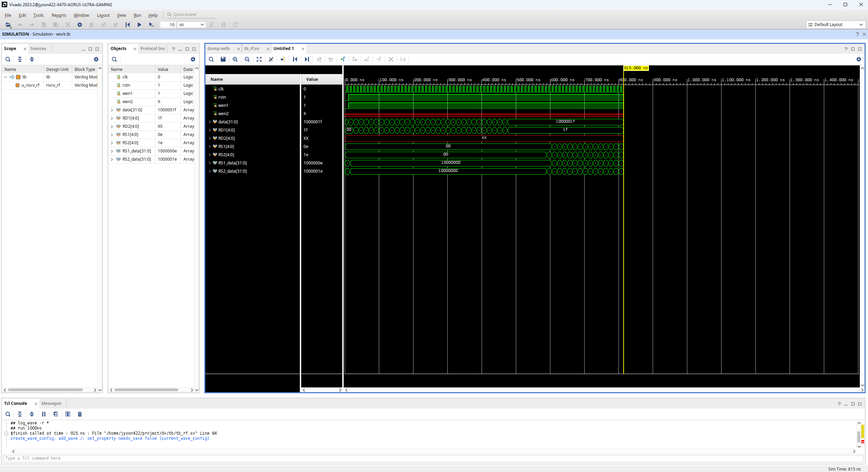Save the waveform configuration
The width and height of the screenshot is (868, 472).
tap(223, 59)
